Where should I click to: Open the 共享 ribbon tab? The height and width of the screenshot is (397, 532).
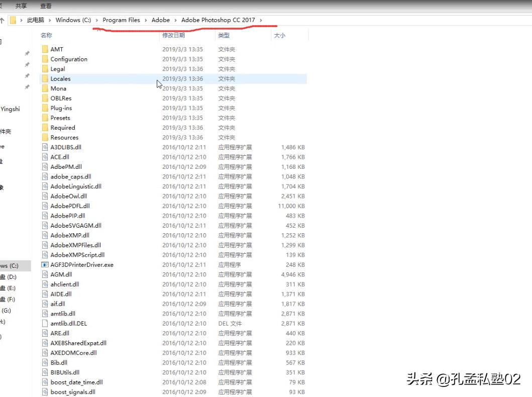point(21,6)
